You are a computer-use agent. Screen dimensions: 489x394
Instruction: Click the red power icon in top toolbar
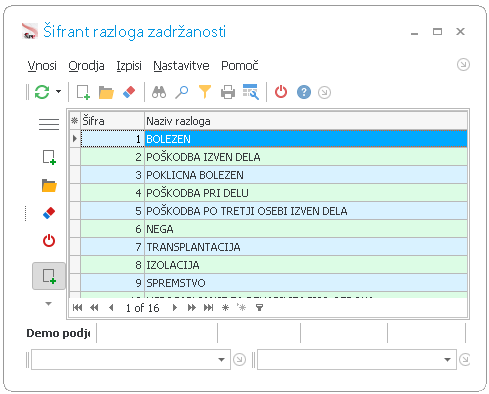281,92
